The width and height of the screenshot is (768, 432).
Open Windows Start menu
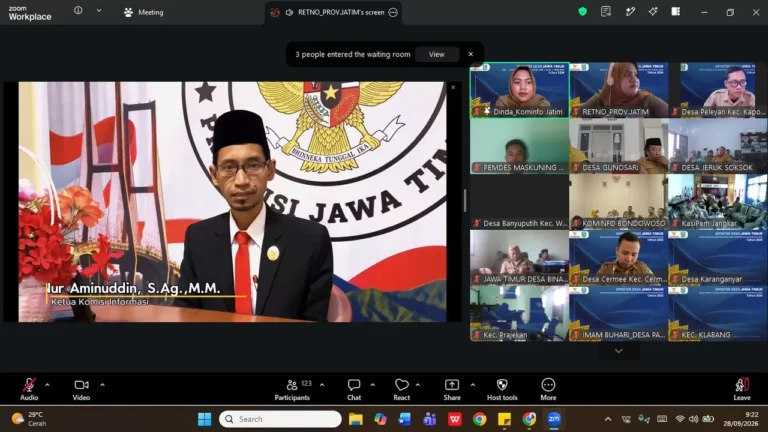(x=204, y=419)
